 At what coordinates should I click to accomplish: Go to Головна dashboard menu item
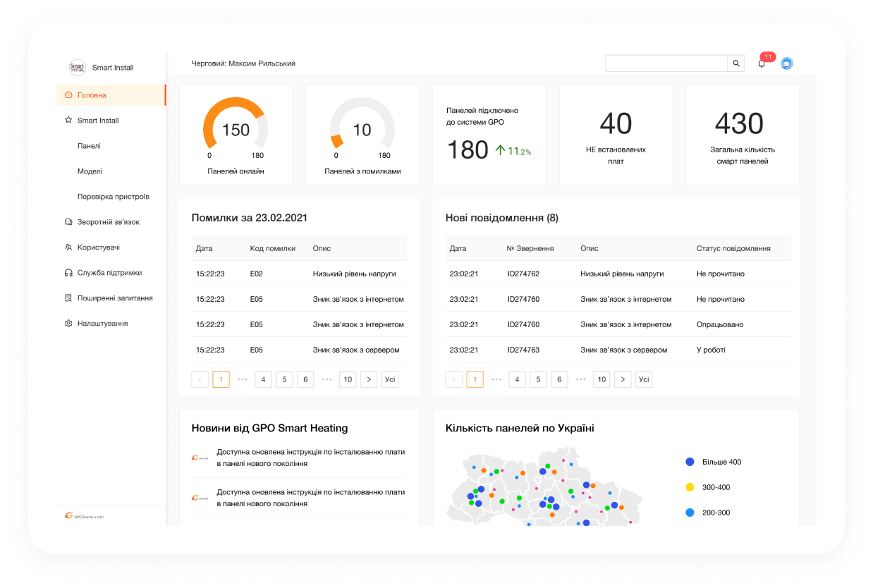point(92,95)
